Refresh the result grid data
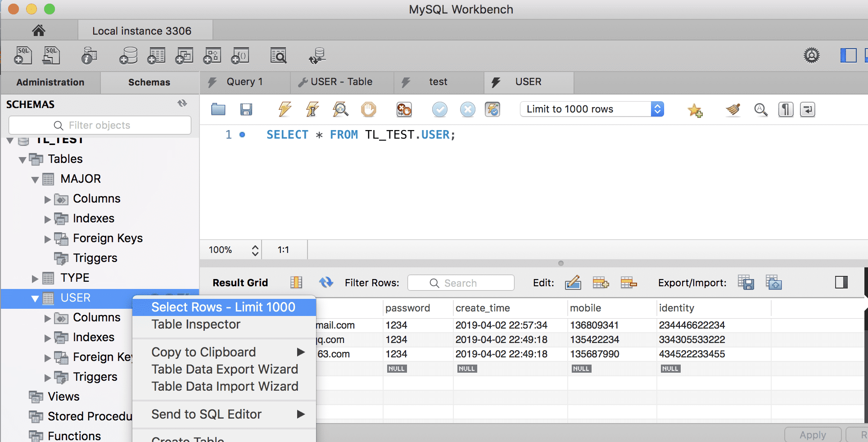Screen dimensions: 868x442 tap(326, 283)
